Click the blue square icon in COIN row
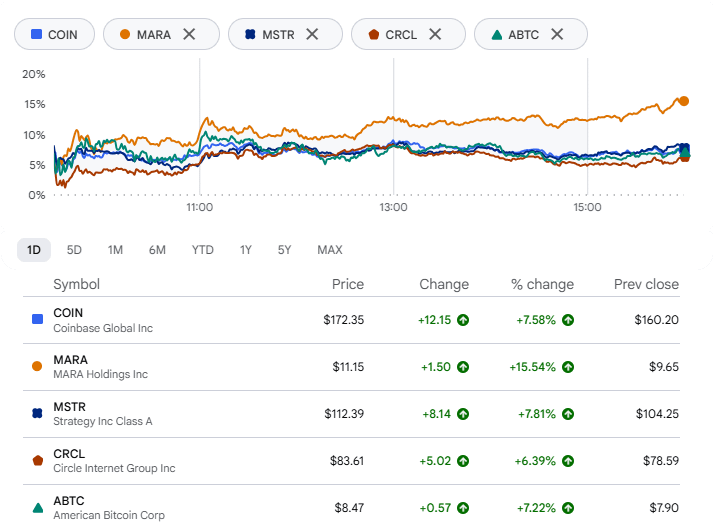716x532 pixels. point(37,319)
